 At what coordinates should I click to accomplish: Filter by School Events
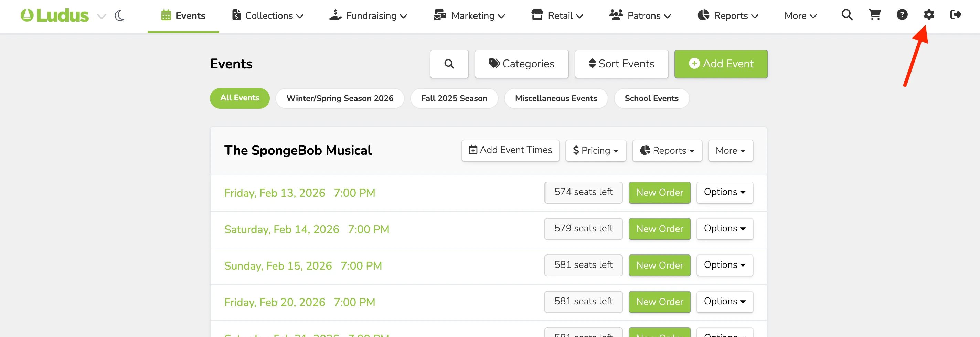pos(651,98)
